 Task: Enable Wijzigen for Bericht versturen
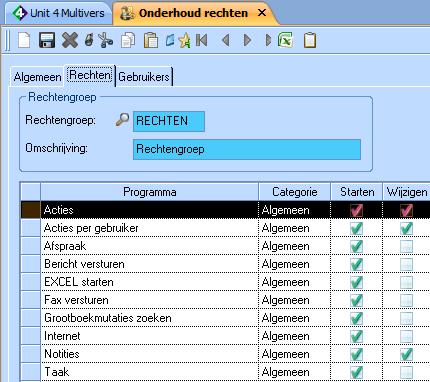406,264
